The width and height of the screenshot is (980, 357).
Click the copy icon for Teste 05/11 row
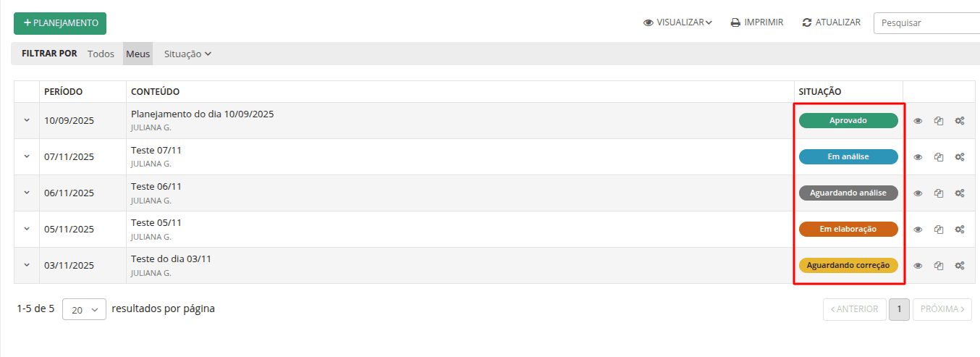(939, 230)
